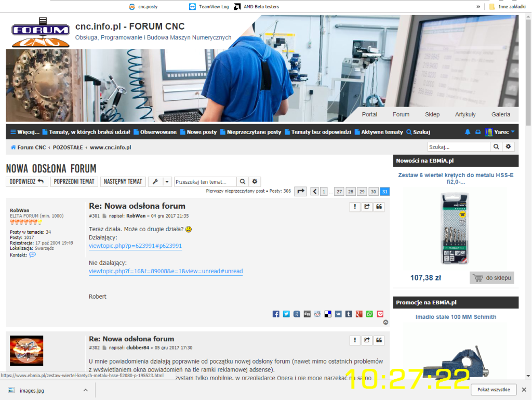Expand topic tools dropdown arrow
The width and height of the screenshot is (532, 400).
click(x=167, y=181)
